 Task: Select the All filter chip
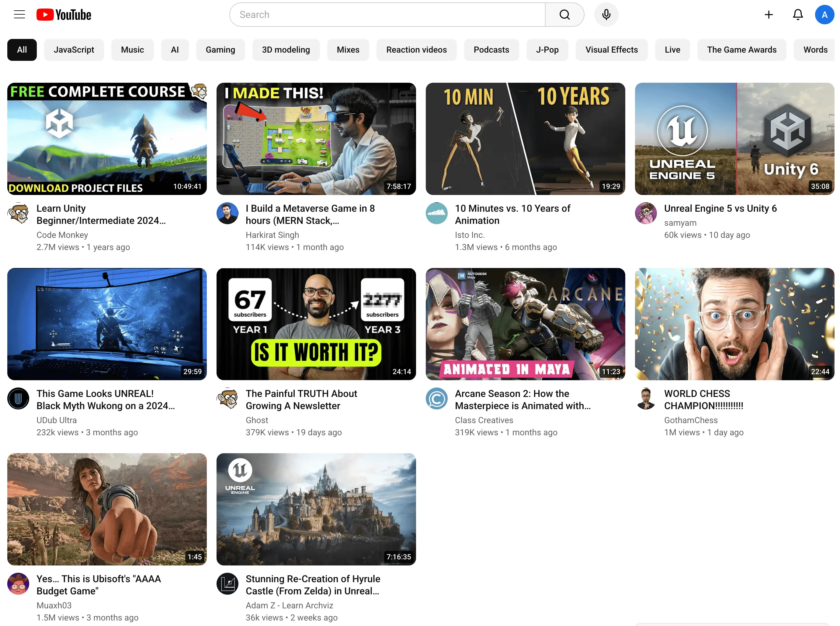tap(22, 50)
